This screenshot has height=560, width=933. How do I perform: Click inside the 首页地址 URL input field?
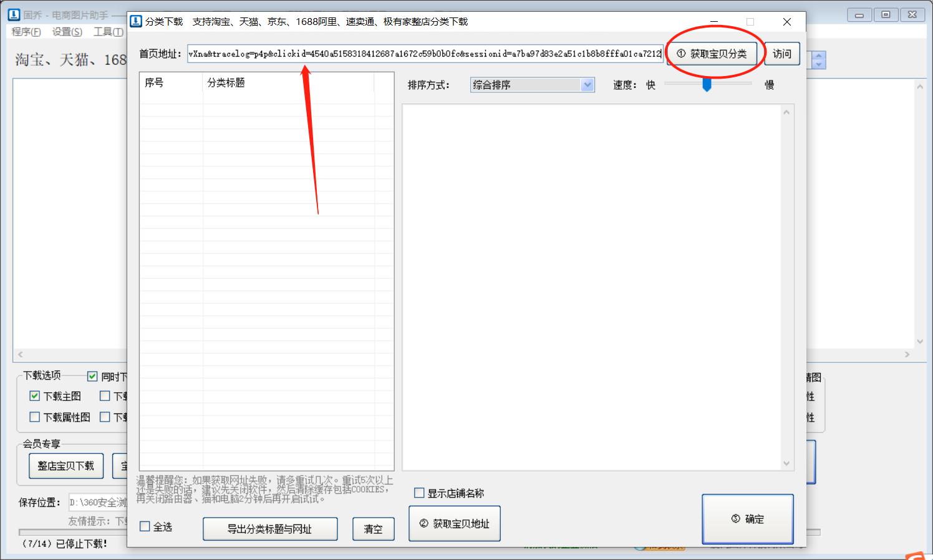(x=424, y=54)
